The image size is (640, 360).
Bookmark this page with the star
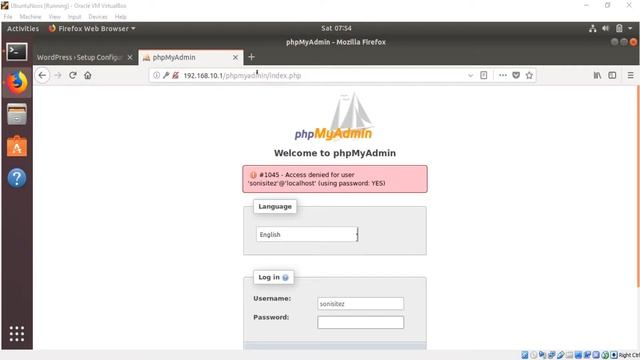529,75
